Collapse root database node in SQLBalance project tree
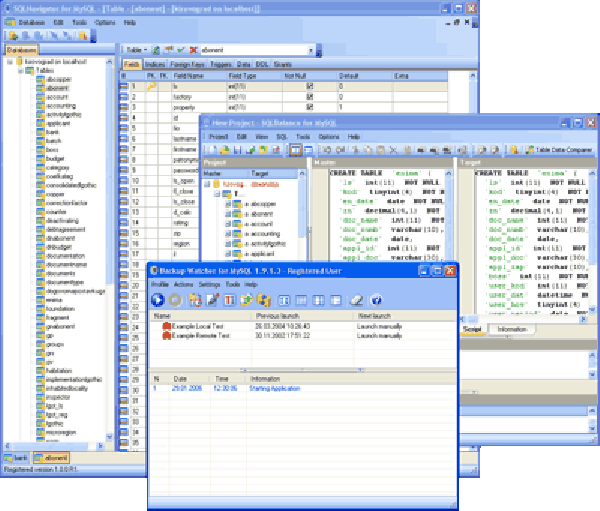Viewport: 600px width, 511px height. point(207,184)
